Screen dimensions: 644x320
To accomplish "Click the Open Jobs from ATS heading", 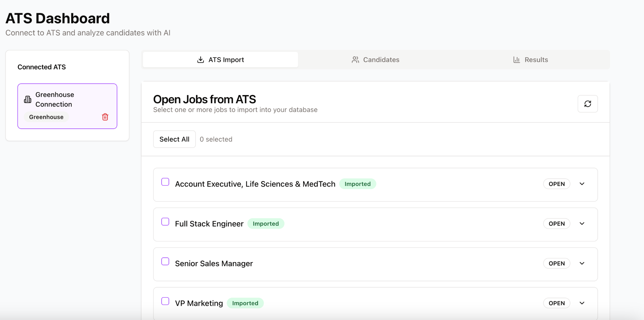I will coord(204,99).
